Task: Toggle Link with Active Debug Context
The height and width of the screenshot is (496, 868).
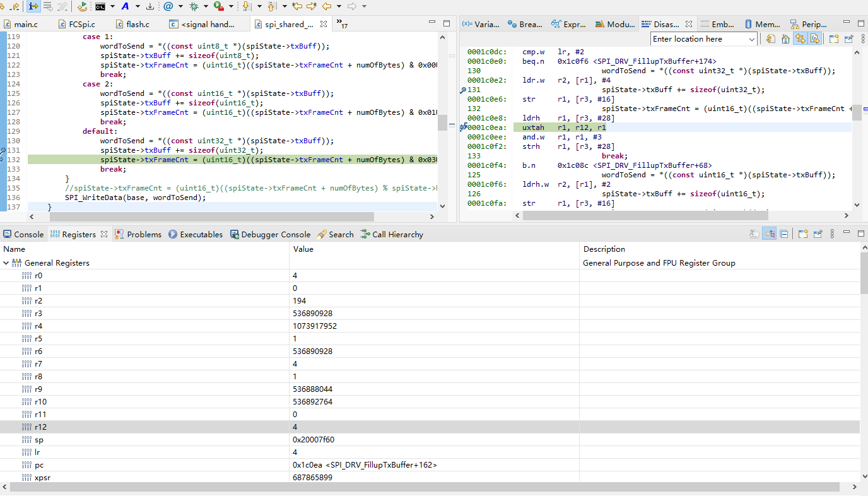Action: (x=800, y=39)
